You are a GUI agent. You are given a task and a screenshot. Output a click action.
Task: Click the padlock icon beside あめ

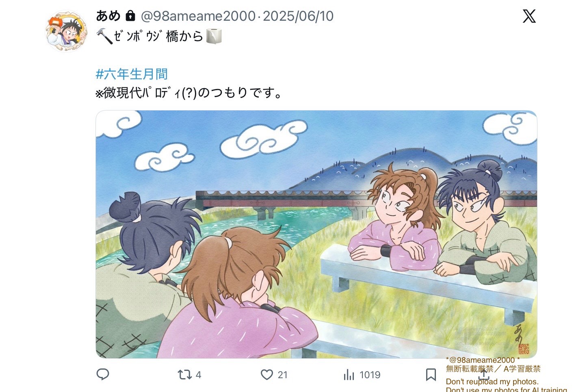tap(130, 16)
